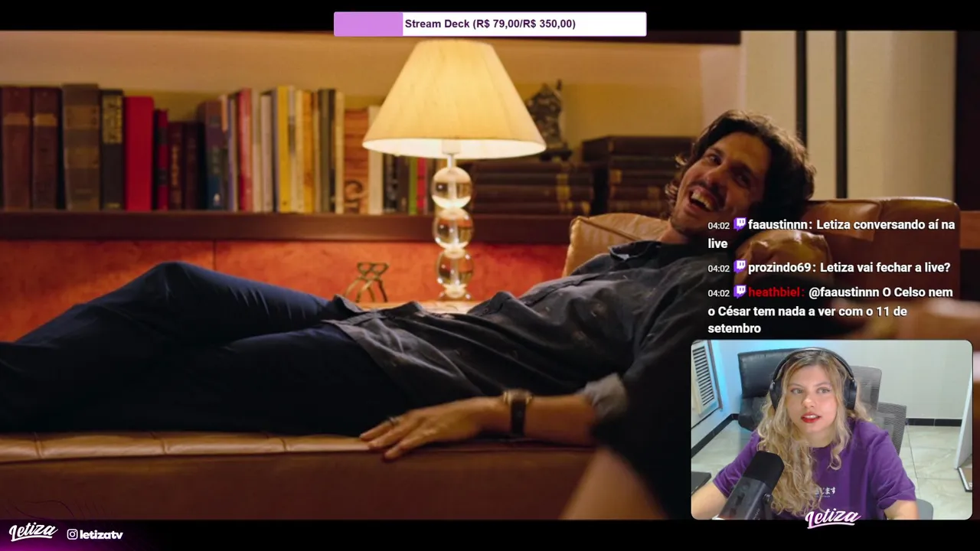Click 'Letiza conversando aí na live' message
This screenshot has width=980, height=551.
pyautogui.click(x=831, y=234)
